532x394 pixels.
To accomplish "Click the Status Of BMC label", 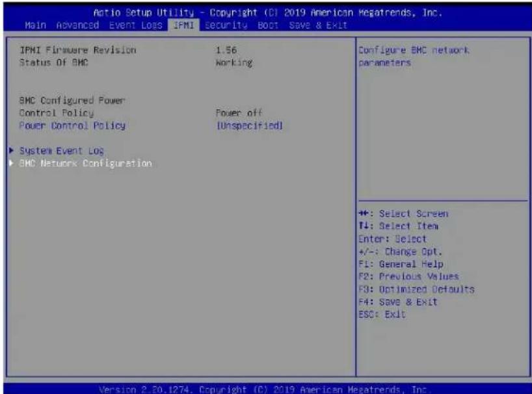I will tap(53, 62).
